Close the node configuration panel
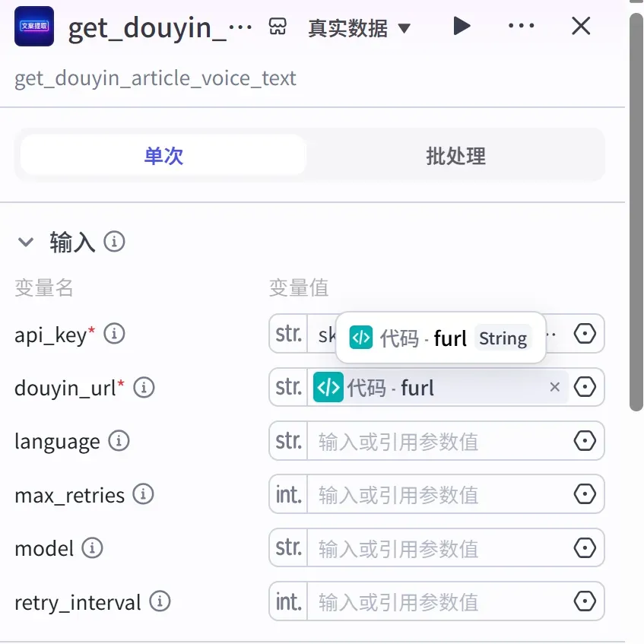 click(x=581, y=27)
